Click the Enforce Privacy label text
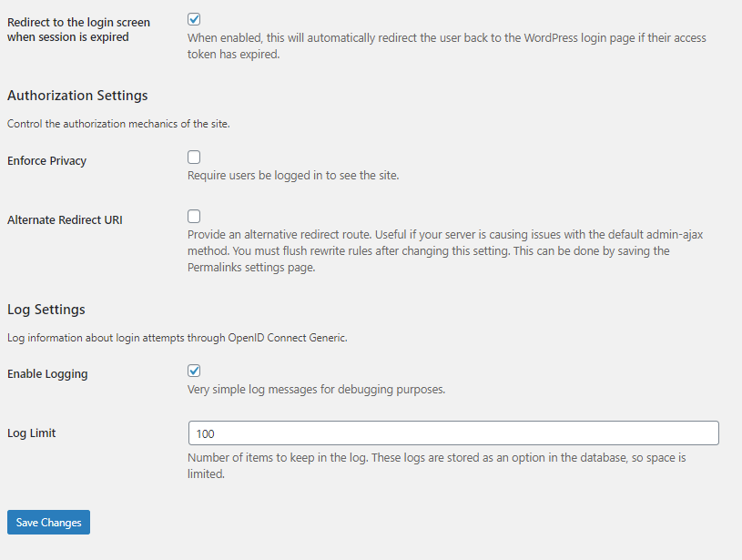Screen dimensions: 742x560 [x=46, y=161]
